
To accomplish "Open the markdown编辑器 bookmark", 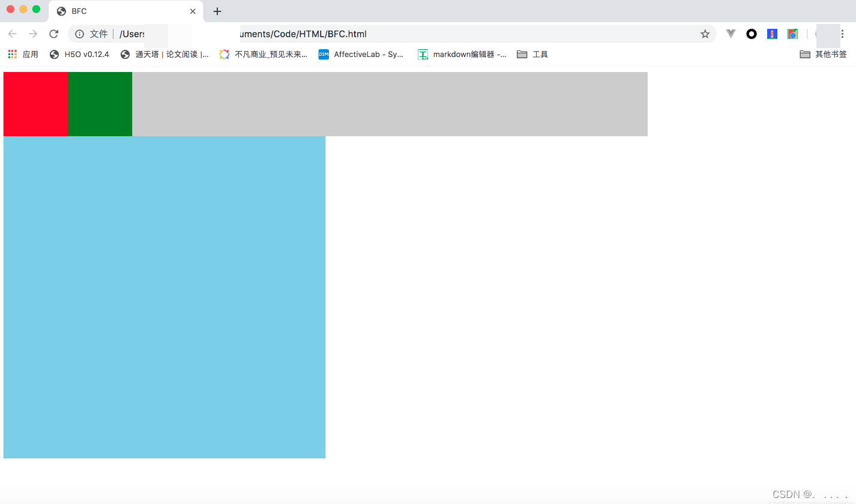I will 462,54.
